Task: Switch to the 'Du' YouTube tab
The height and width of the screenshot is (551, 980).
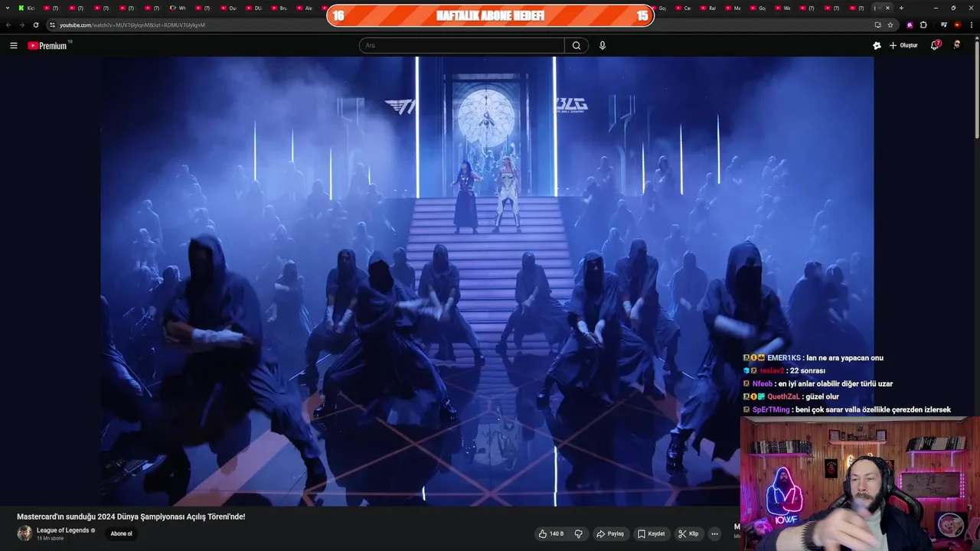Action: (228, 8)
